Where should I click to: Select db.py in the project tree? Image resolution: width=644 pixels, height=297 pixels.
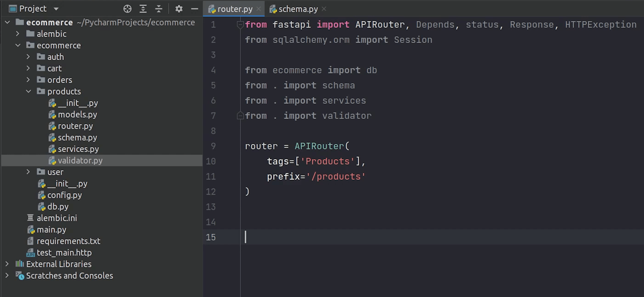point(58,207)
